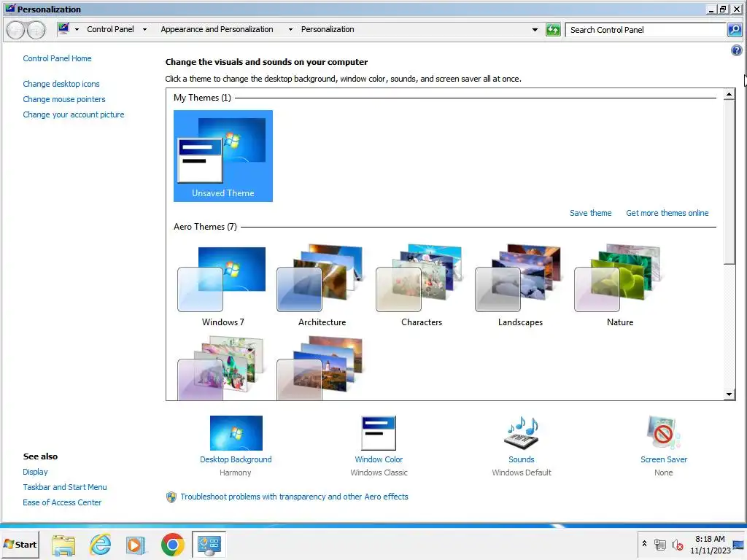This screenshot has height=560, width=747.
Task: Open the Desktop Background icon
Action: pyautogui.click(x=236, y=433)
